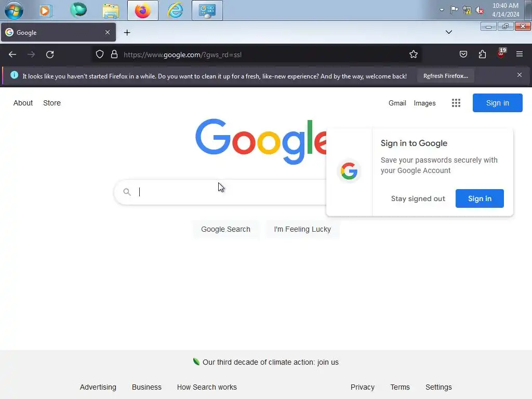
Task: Switch to Firefox taskbar button
Action: click(x=142, y=10)
